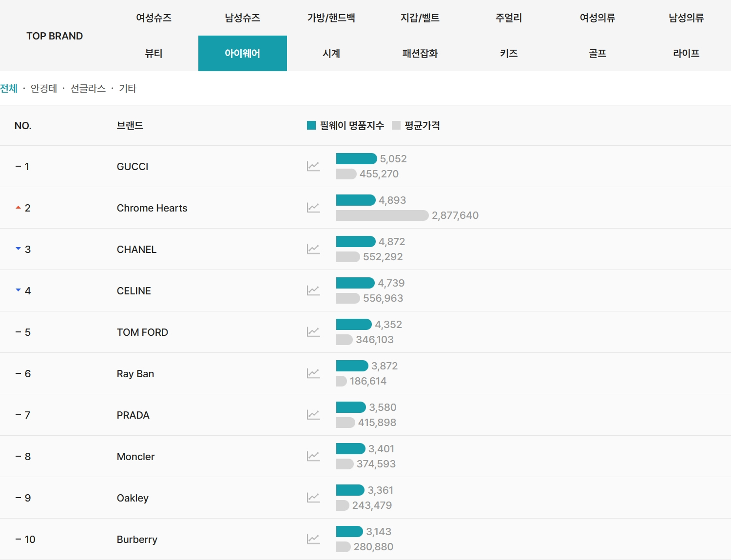Click GUCCI's teal index bar

point(356,159)
